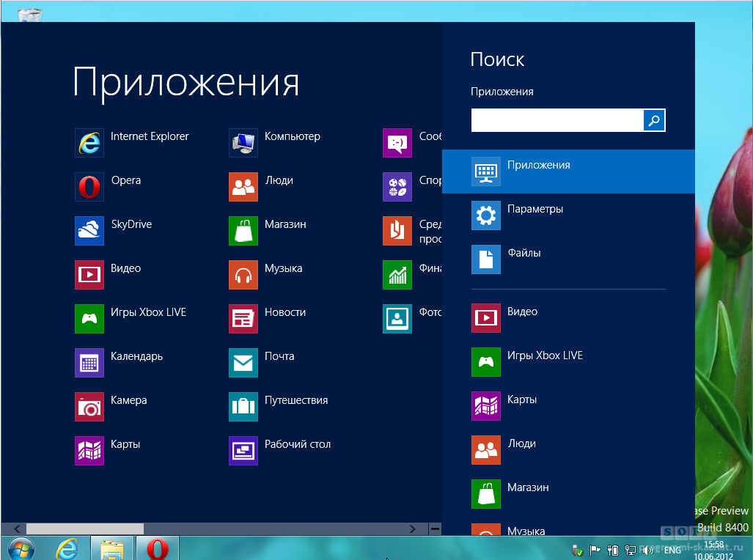Launch Игры Xbox LIVE in the apps list
Viewport: 753px width, 560px height.
[89, 318]
